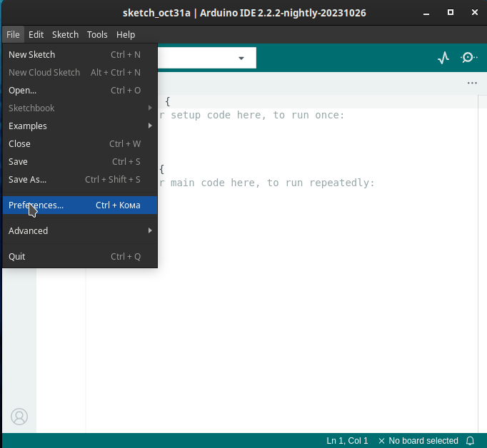Open the Help menu
487x448 pixels.
click(x=126, y=35)
